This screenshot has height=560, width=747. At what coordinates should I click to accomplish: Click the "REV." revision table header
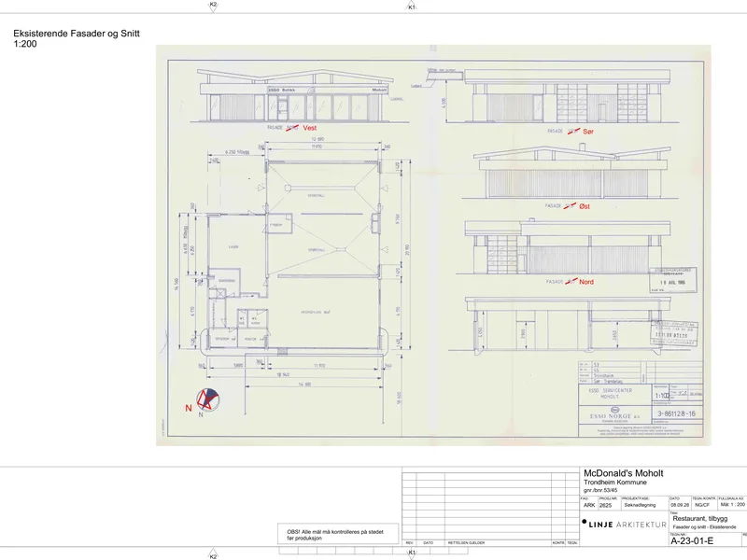[409, 543]
